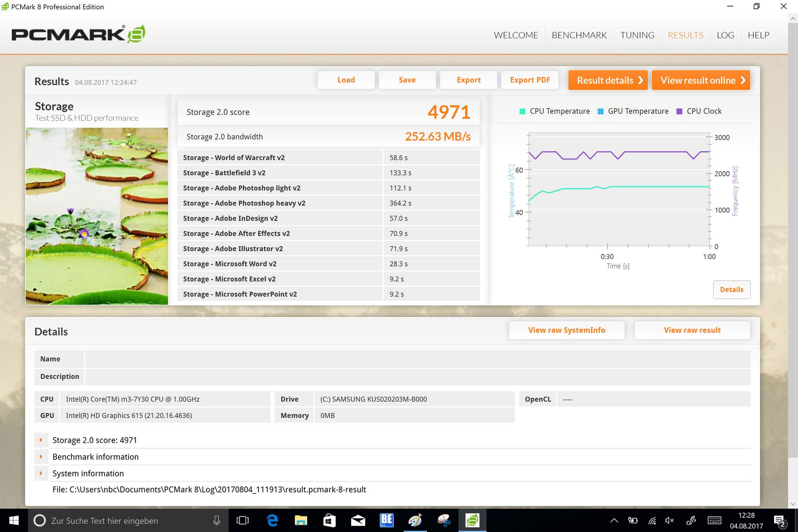Click the Description field
Image resolution: width=798 pixels, height=532 pixels.
418,376
